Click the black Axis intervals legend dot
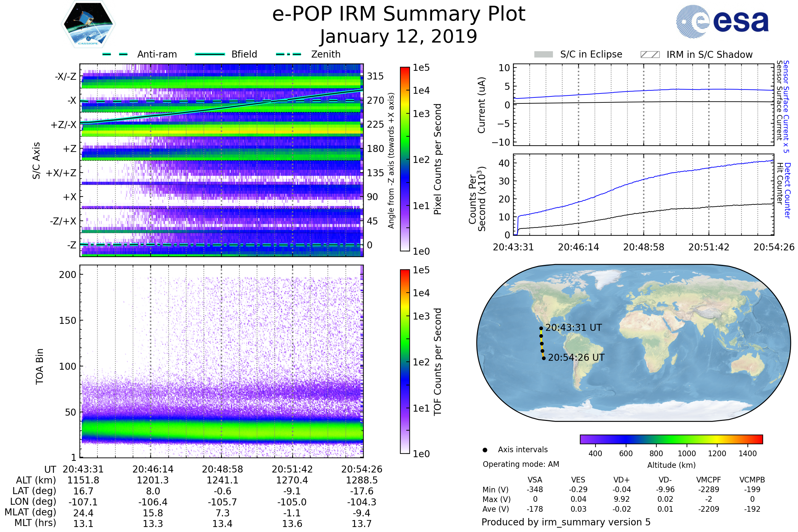This screenshot has width=798, height=532. [485, 450]
